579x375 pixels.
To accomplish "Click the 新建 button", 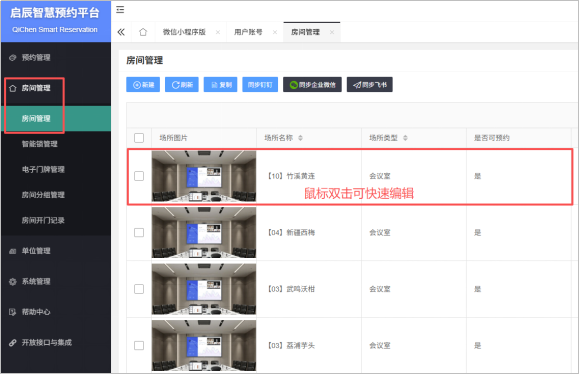I will tap(143, 85).
